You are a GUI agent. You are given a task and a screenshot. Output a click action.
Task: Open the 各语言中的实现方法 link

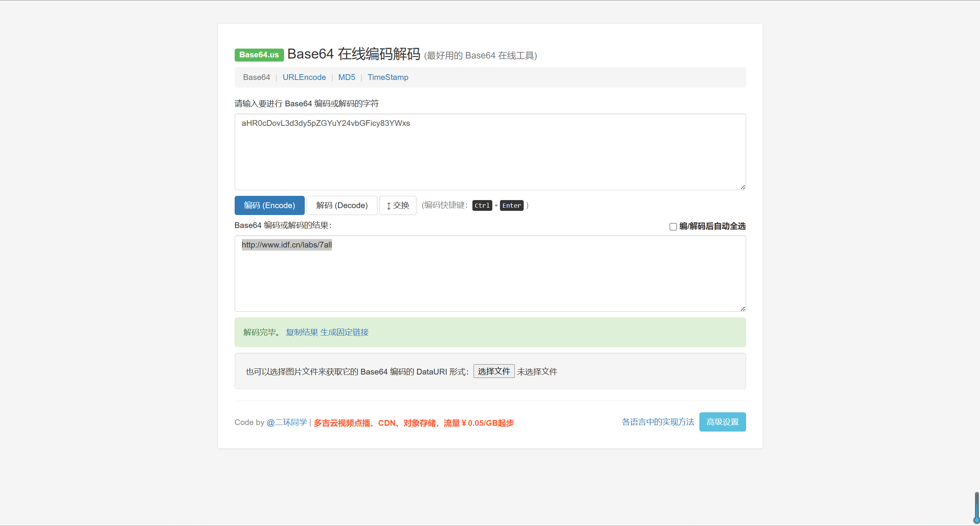pos(658,422)
